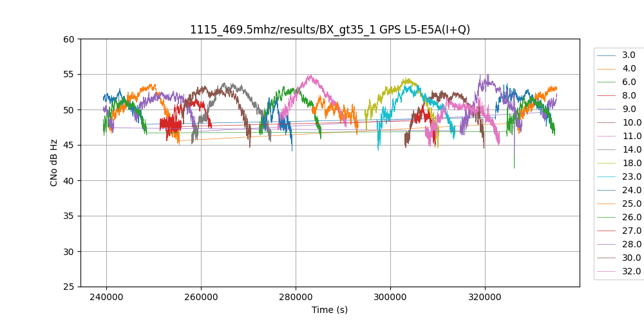Viewport: 644px width, 322px height.
Task: Click the 'Time (s)' x-axis label
Action: pos(330,310)
